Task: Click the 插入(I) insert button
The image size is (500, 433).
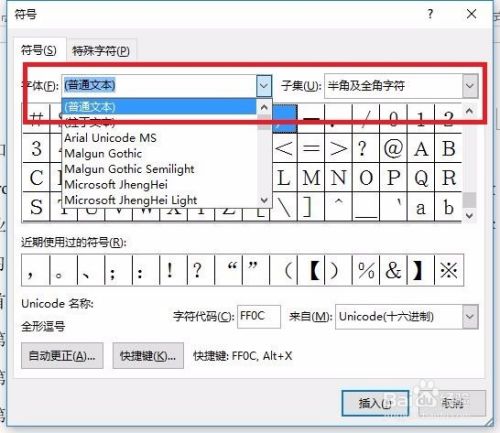Action: pos(375,403)
